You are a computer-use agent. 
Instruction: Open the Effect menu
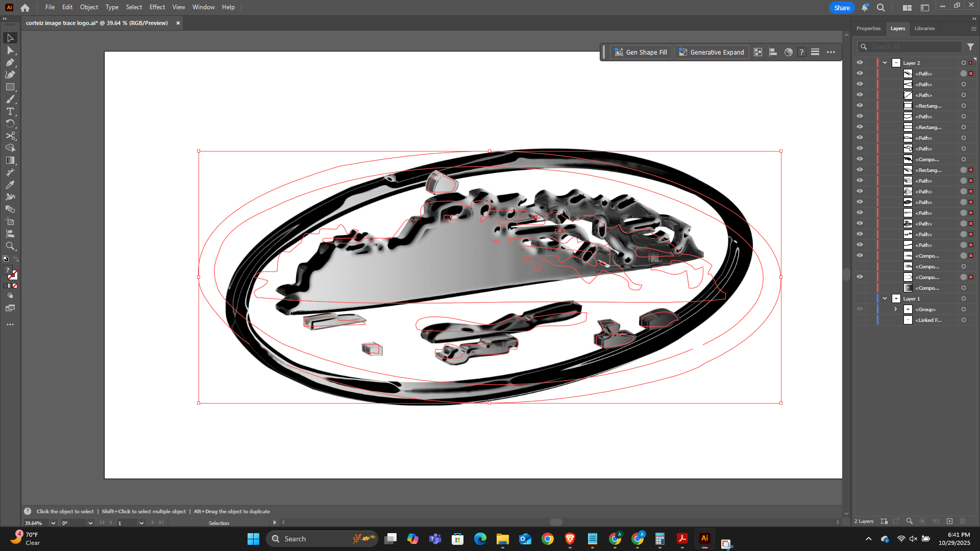[157, 7]
